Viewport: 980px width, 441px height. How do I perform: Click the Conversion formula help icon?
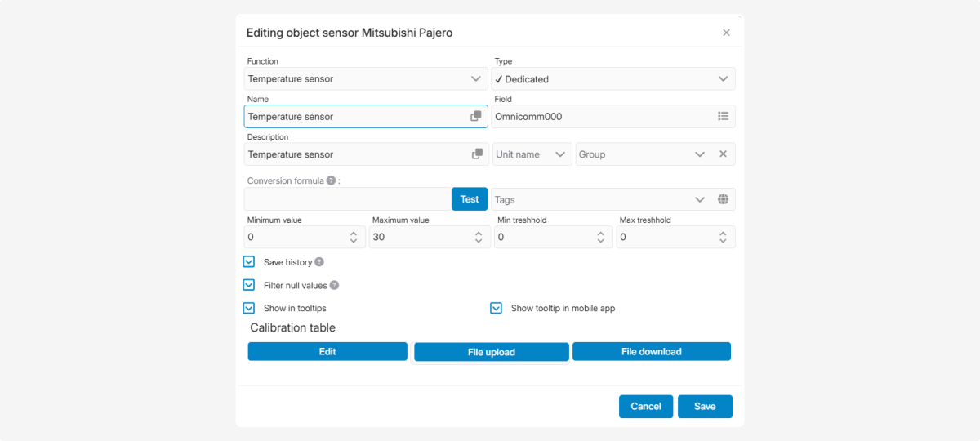point(331,180)
